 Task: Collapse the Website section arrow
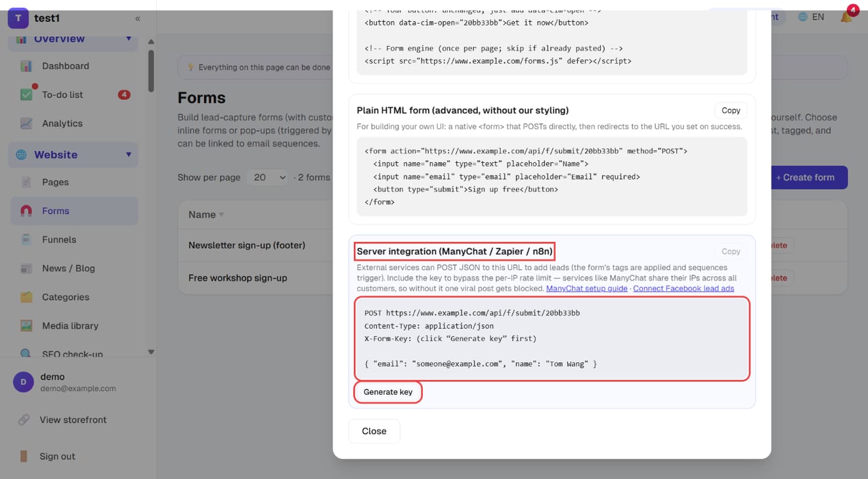coord(129,155)
